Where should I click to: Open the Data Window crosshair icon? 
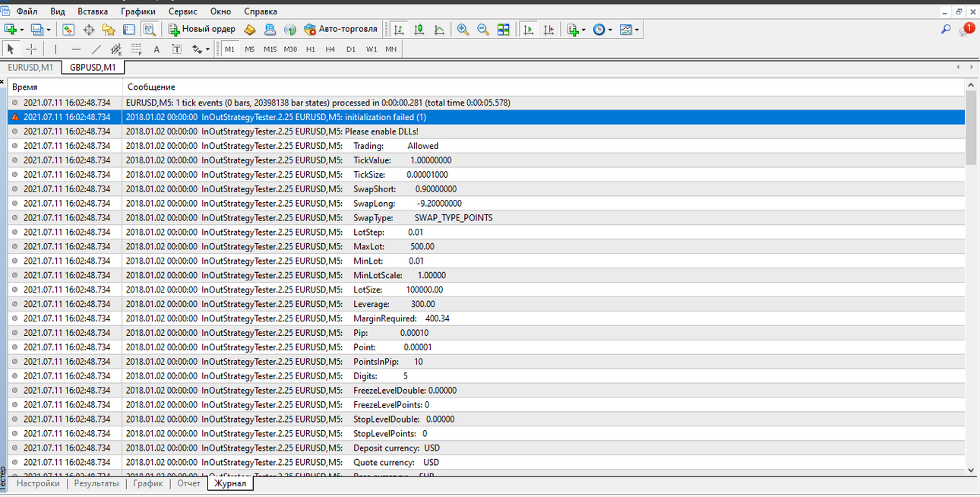(x=88, y=29)
